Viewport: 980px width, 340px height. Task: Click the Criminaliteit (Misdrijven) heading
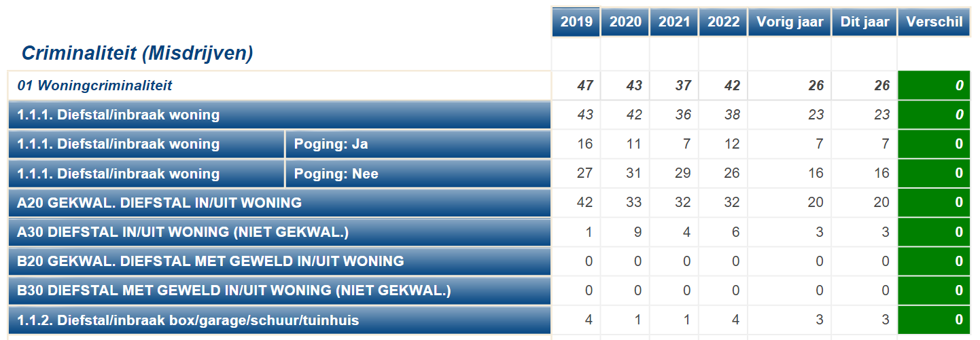tap(137, 53)
